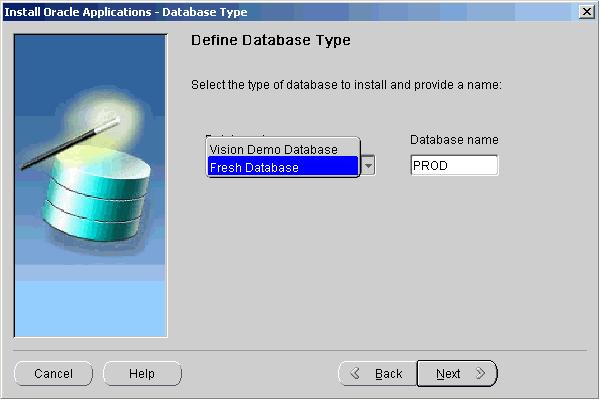Go Back to the previous step

coord(377,373)
